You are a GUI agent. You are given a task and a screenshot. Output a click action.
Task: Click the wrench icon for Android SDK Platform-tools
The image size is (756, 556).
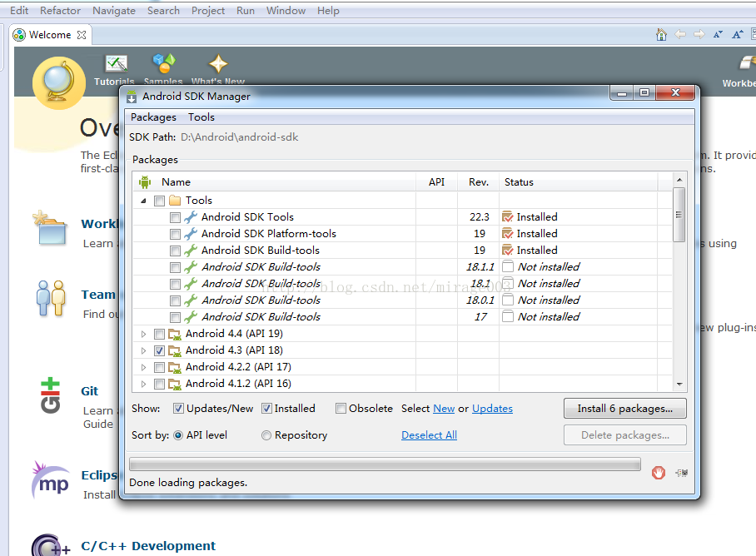[x=191, y=234]
